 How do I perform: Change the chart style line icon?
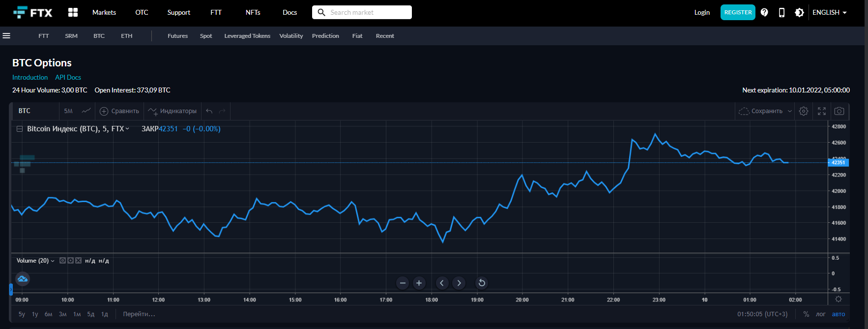click(86, 111)
